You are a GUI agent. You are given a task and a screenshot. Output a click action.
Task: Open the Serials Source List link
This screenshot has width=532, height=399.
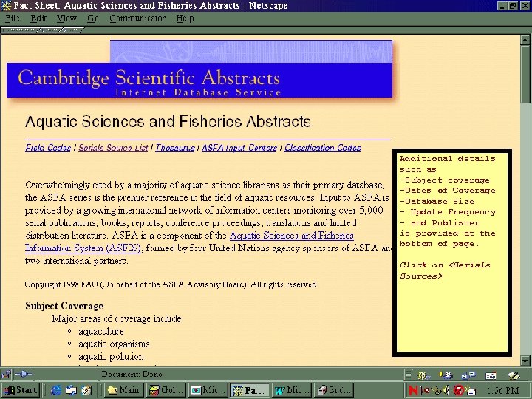click(x=113, y=148)
